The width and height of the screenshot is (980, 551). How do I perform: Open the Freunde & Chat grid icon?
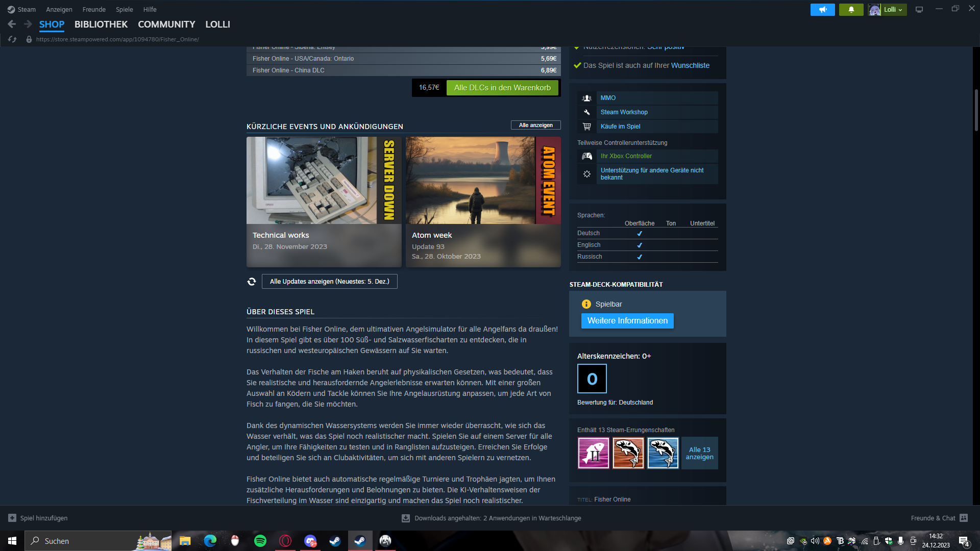point(964,518)
